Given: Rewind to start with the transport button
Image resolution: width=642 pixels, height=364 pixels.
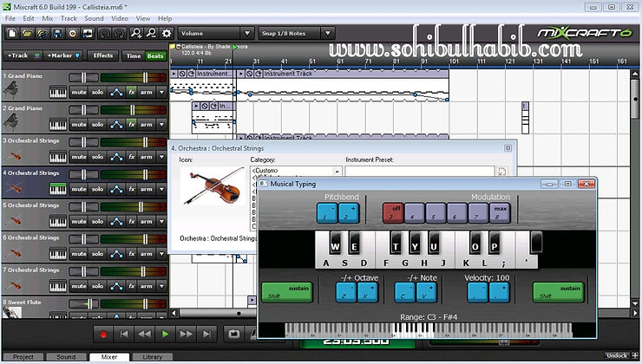Looking at the screenshot, I should click(124, 335).
